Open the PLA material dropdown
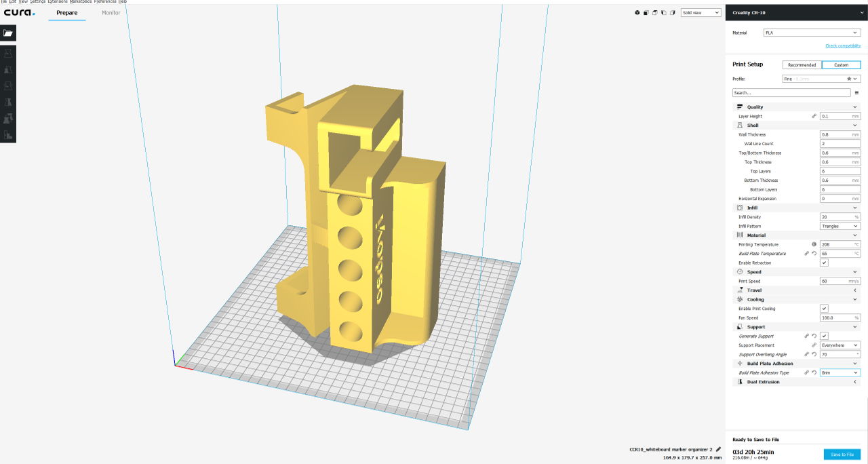The image size is (868, 464). tap(812, 33)
